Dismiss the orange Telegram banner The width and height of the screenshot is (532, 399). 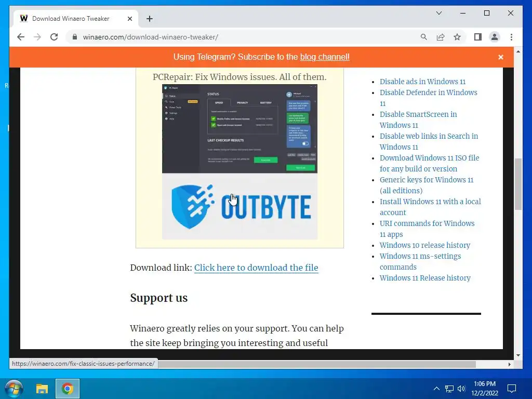point(500,57)
